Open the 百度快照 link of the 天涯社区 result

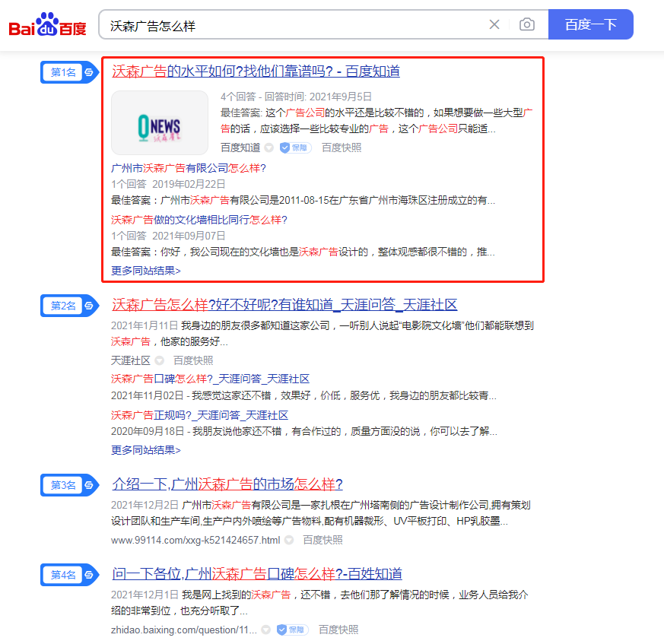(x=193, y=360)
